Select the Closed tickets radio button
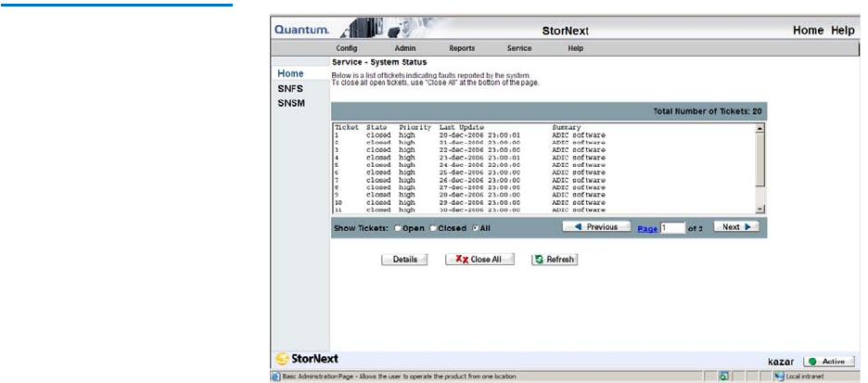 coord(433,228)
